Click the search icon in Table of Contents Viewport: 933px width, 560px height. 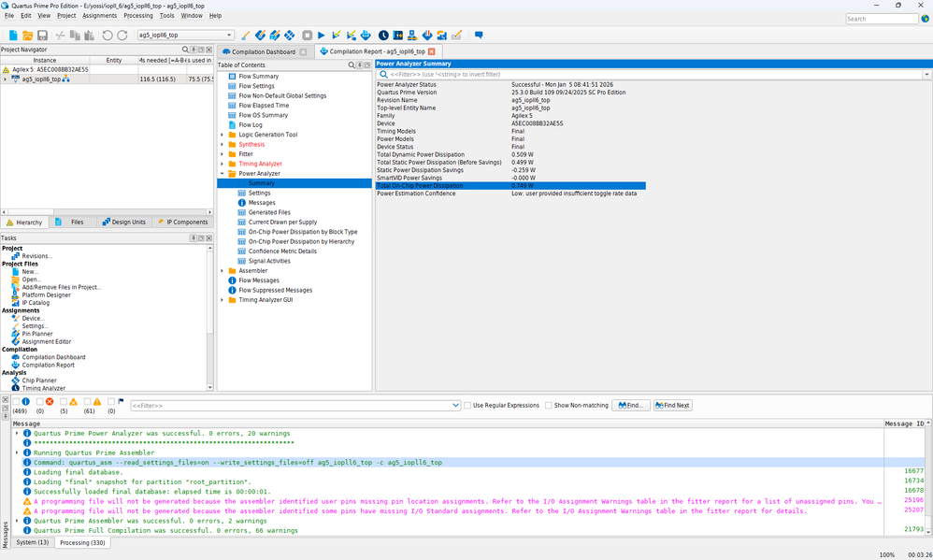352,65
